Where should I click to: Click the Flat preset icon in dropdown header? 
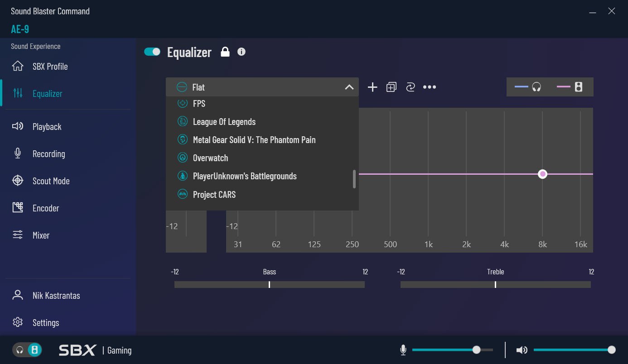(182, 87)
